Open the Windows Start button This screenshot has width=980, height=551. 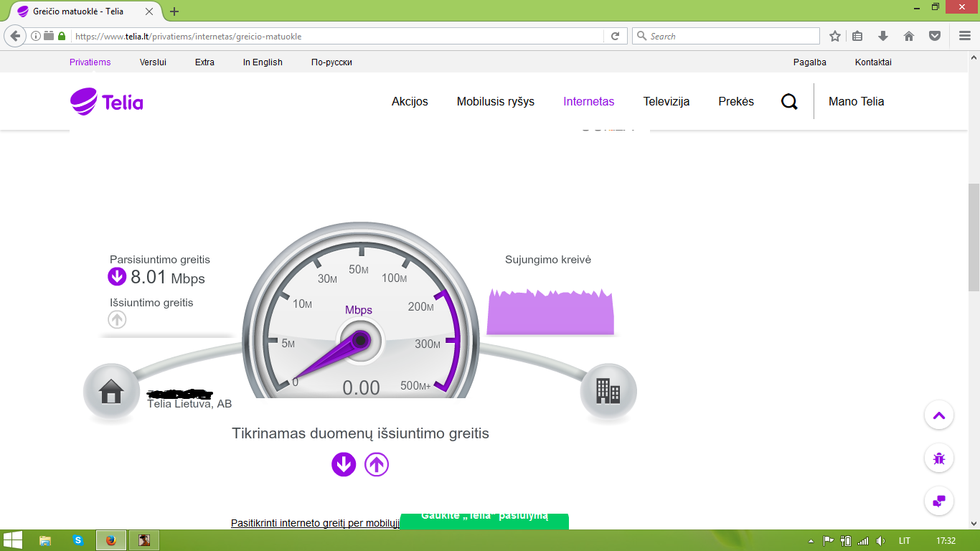point(12,540)
